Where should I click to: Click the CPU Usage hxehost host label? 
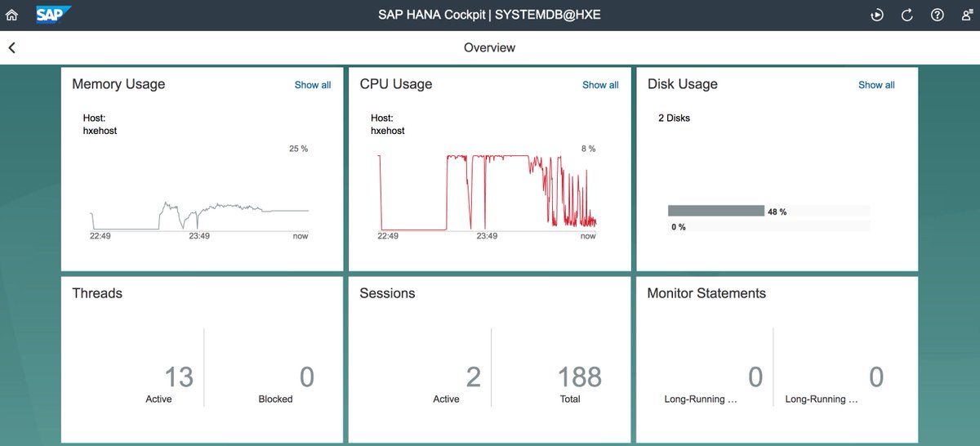tap(387, 131)
